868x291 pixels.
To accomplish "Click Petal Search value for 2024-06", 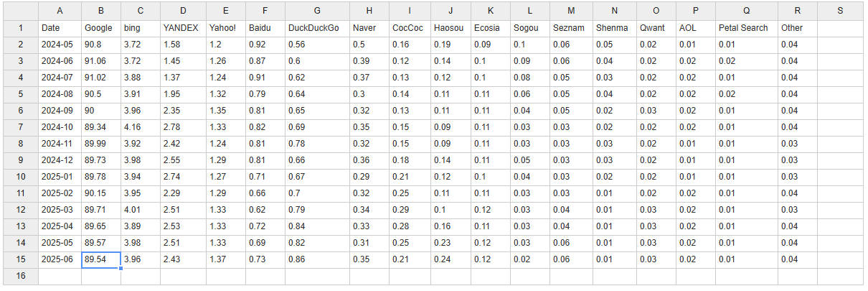I will pos(746,61).
